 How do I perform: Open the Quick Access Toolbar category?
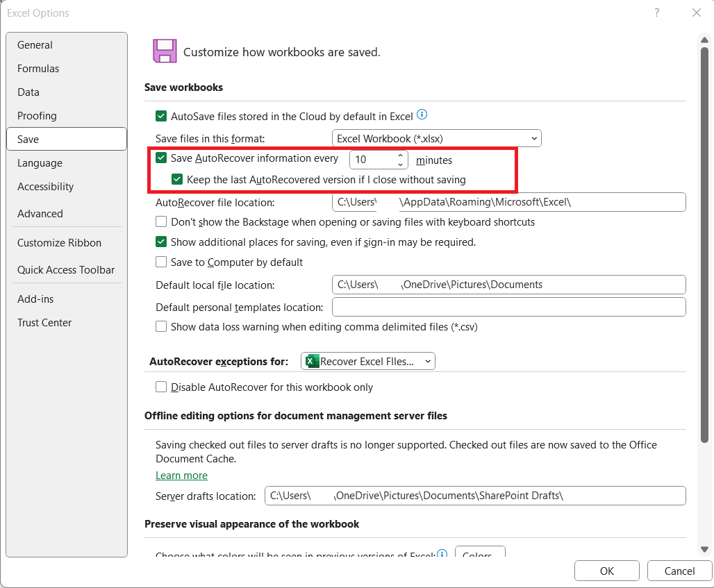coord(67,270)
